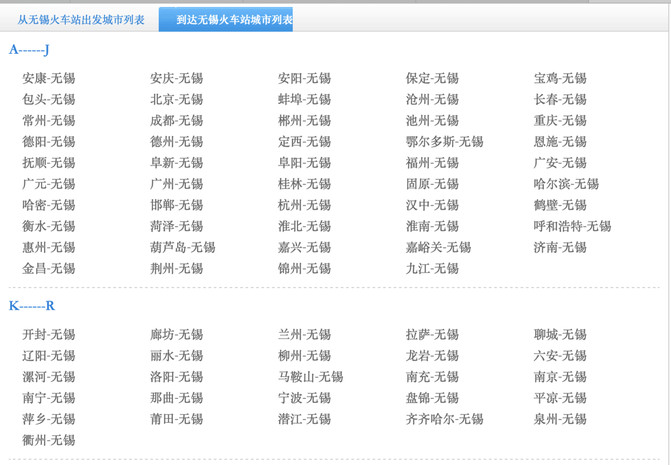Click the 葫芦岛-无锡 link

(183, 247)
